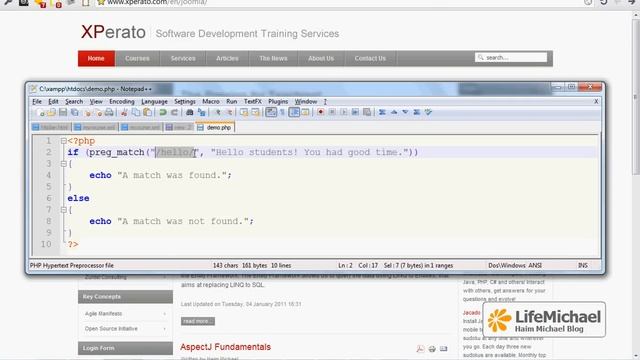The height and width of the screenshot is (360, 640).
Task: Open the Services nav item on XPerato
Action: pyautogui.click(x=183, y=58)
